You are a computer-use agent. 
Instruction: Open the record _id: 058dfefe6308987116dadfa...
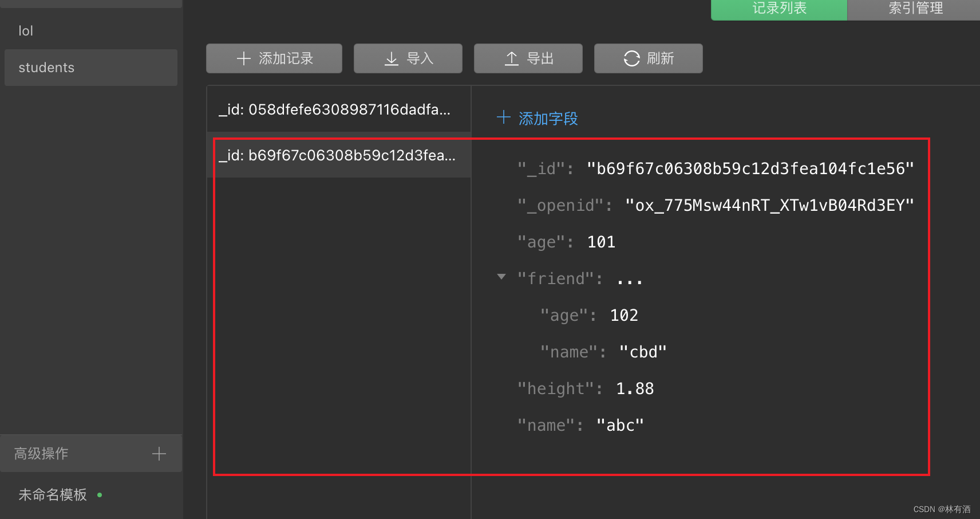pos(339,109)
